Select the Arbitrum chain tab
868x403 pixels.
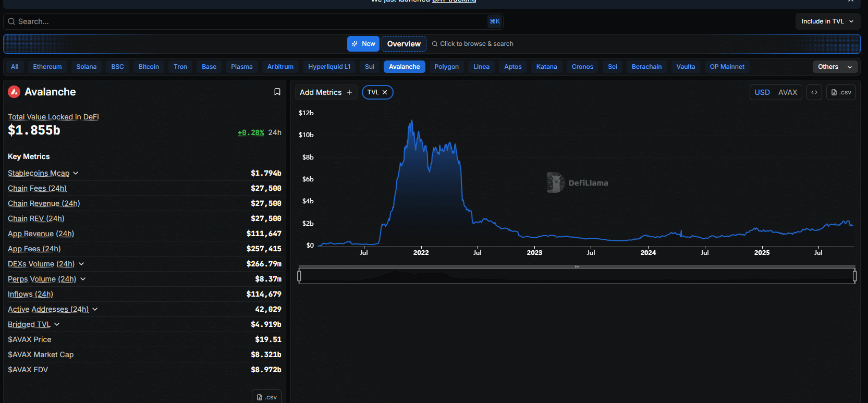[x=280, y=67]
